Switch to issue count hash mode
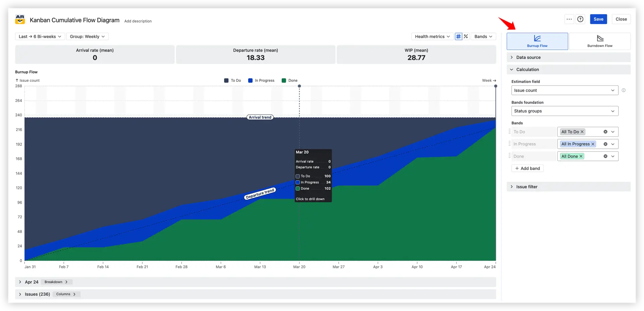The width and height of the screenshot is (644, 311). click(459, 37)
